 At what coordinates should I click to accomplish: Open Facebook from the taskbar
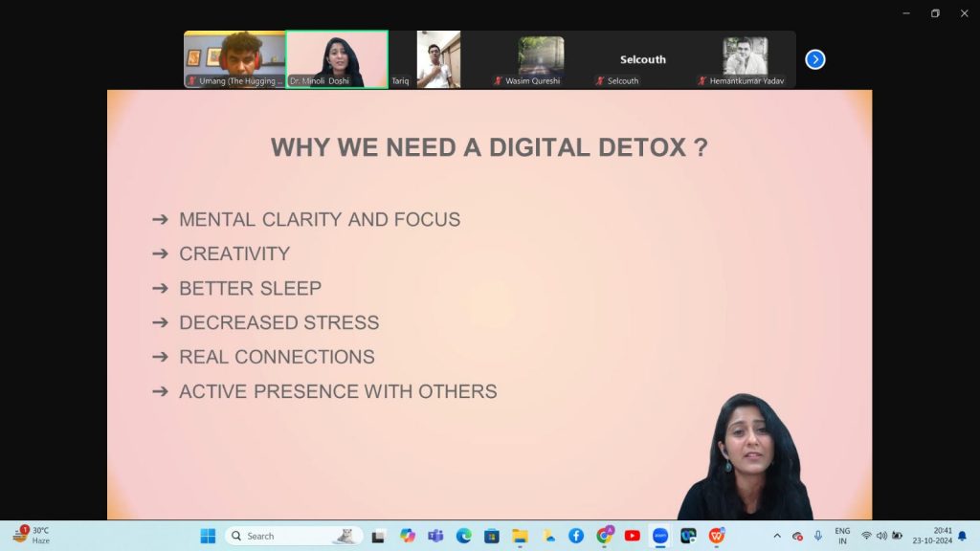click(576, 536)
